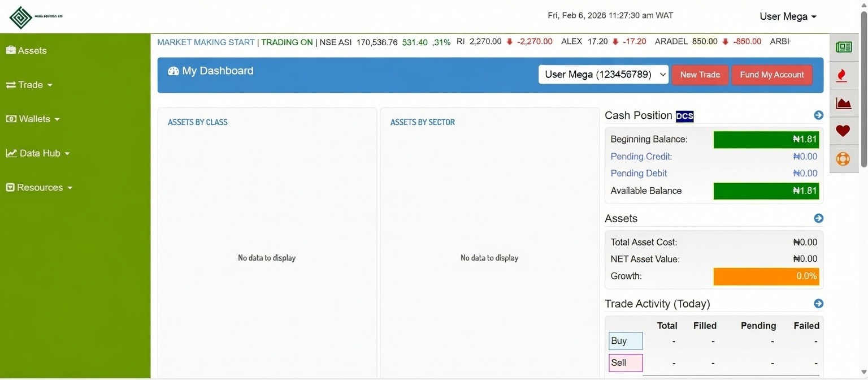Click the Total Asset Cost value
This screenshot has width=868, height=380.
pyautogui.click(x=805, y=243)
